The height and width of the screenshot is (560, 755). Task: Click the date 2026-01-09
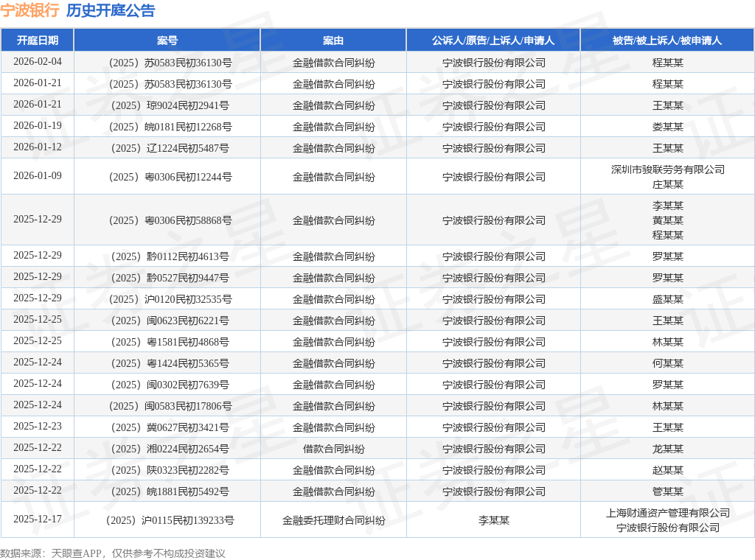(x=38, y=176)
